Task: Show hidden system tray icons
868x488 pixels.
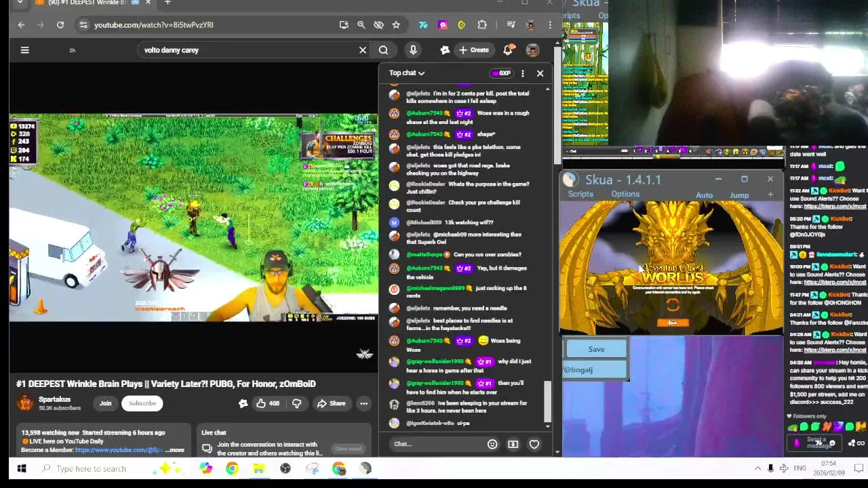Action: [x=757, y=468]
